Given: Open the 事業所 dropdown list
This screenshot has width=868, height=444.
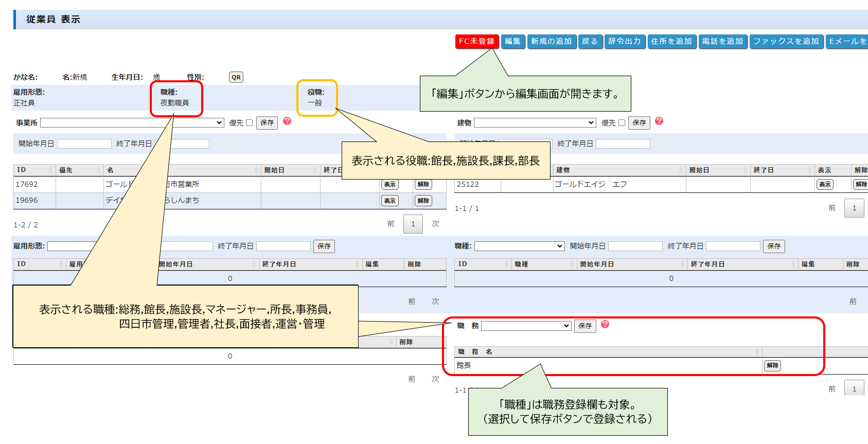Looking at the screenshot, I should pos(132,123).
